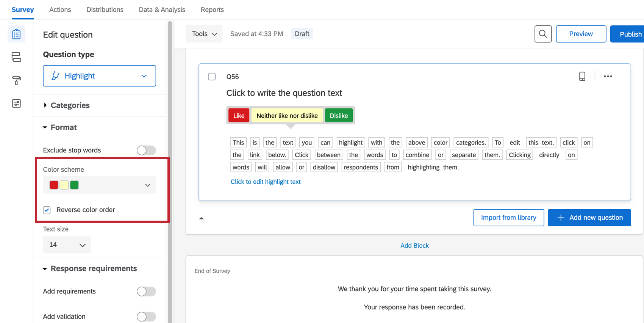Click the 'Click to edit highlight text' link
The image size is (644, 323).
(266, 182)
